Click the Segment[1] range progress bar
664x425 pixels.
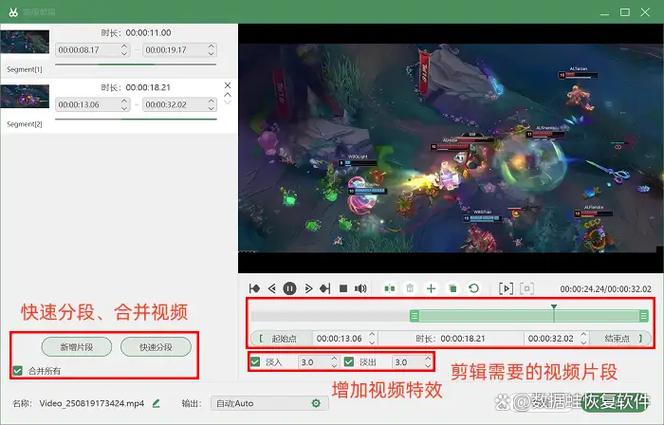[x=136, y=64]
